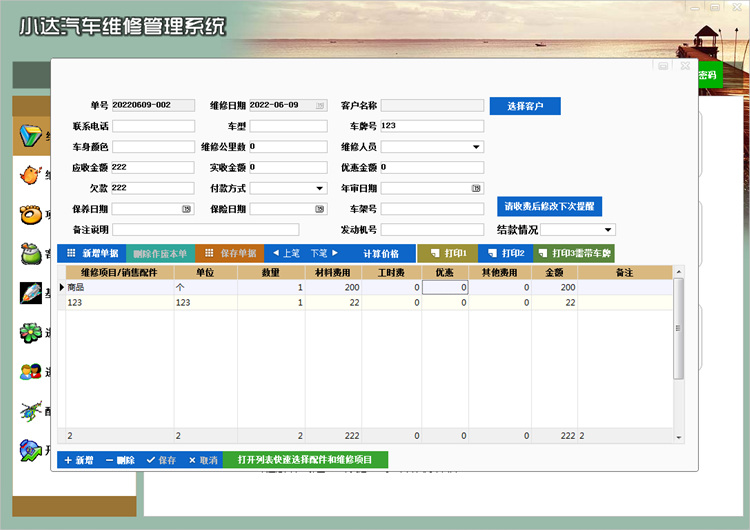
Task: Click the green 密码 button behind dialog
Action: point(708,75)
